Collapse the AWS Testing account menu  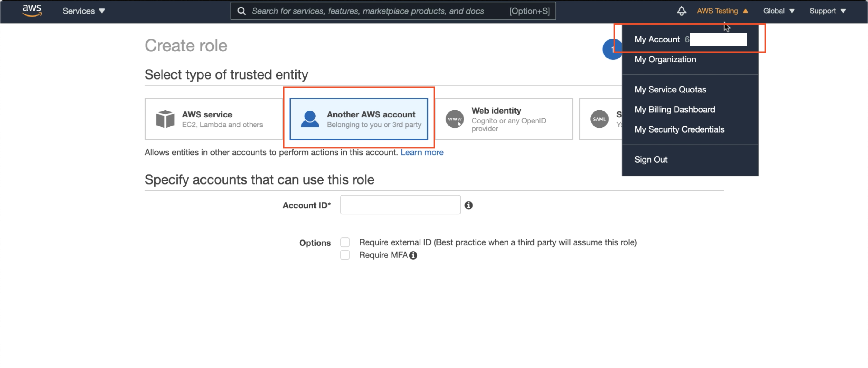(x=722, y=11)
